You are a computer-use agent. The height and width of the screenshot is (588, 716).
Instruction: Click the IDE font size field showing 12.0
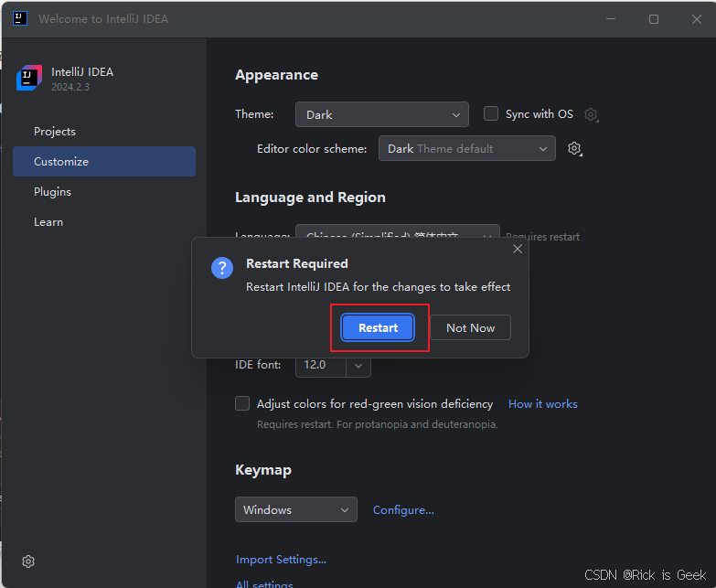321,365
